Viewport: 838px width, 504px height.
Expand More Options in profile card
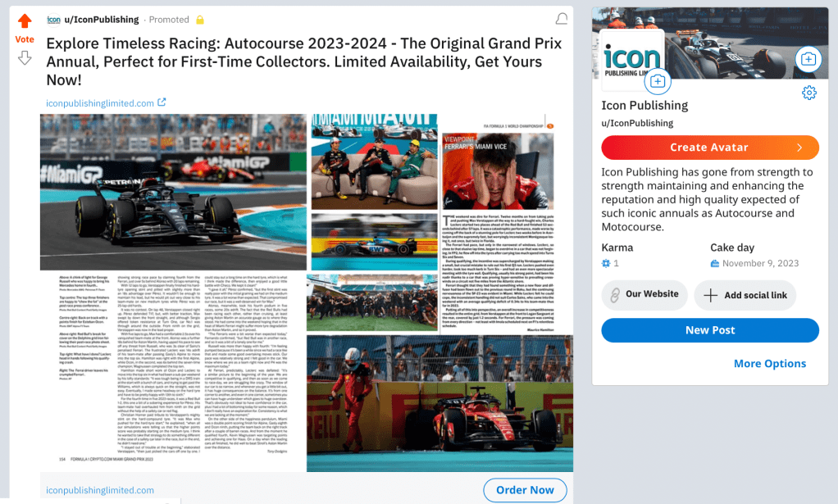click(770, 364)
